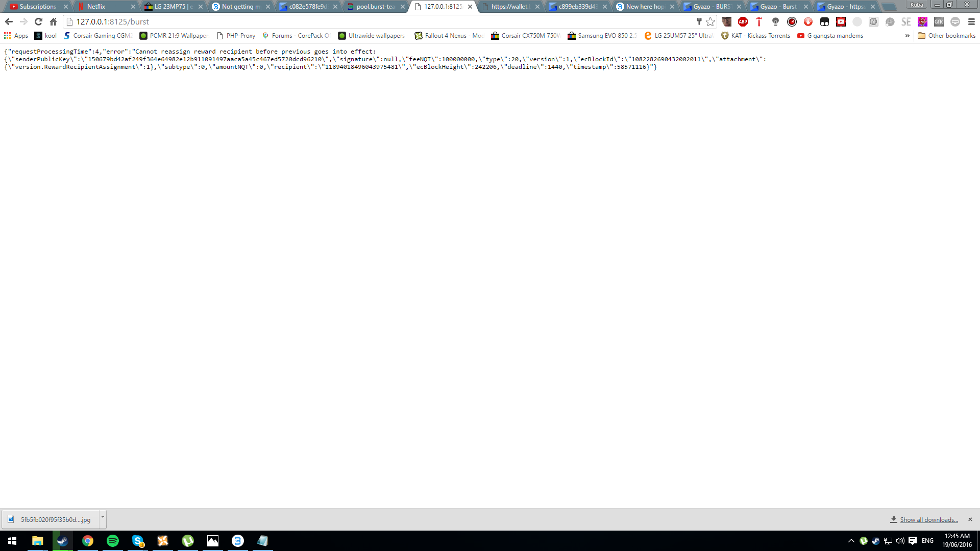
Task: Click the address bar URL field
Action: [357, 22]
